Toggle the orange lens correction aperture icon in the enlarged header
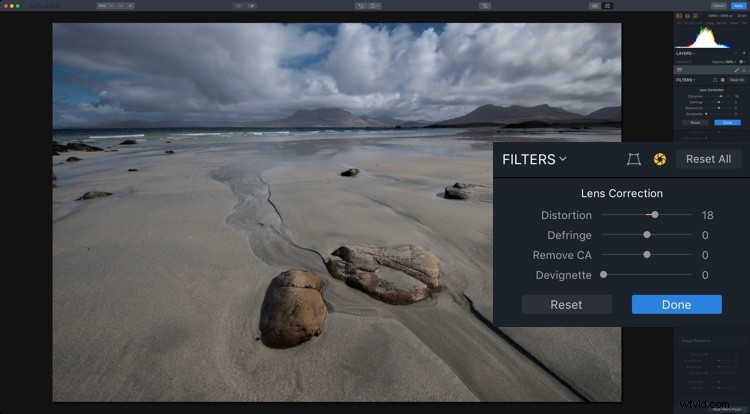750x414 pixels. click(660, 159)
